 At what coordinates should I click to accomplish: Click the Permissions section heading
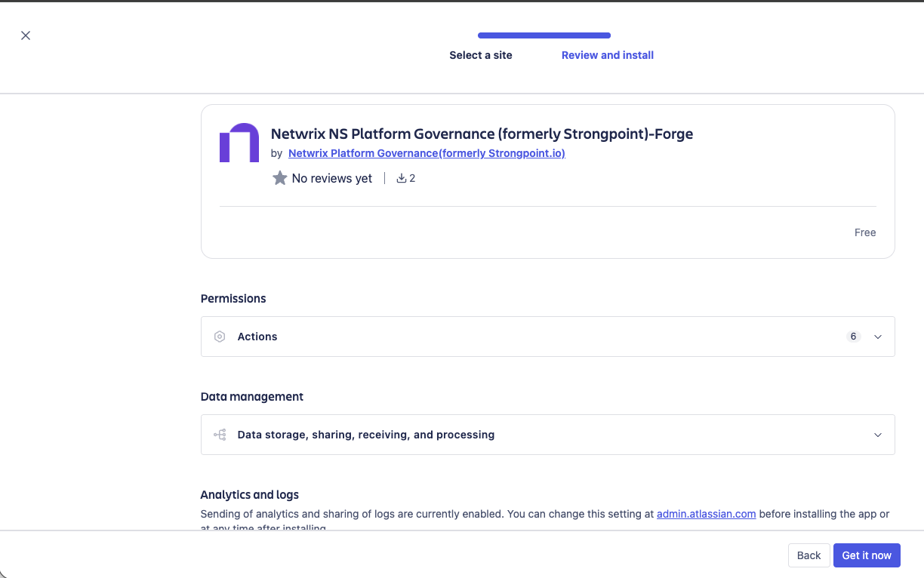[x=233, y=298]
